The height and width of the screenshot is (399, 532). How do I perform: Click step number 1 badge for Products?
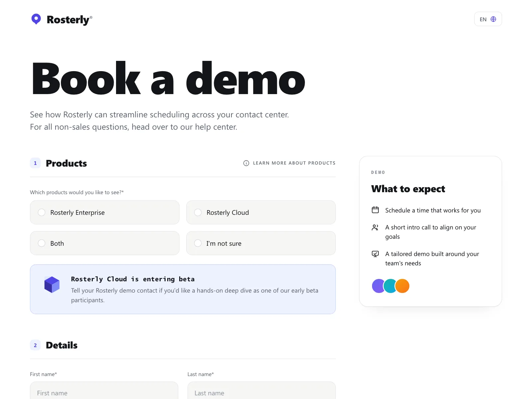(x=35, y=163)
